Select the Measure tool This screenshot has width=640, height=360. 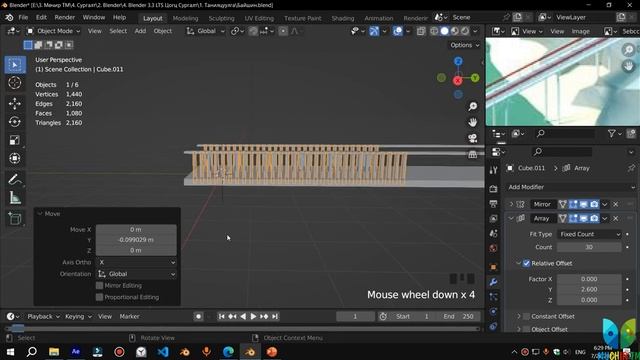click(x=15, y=198)
